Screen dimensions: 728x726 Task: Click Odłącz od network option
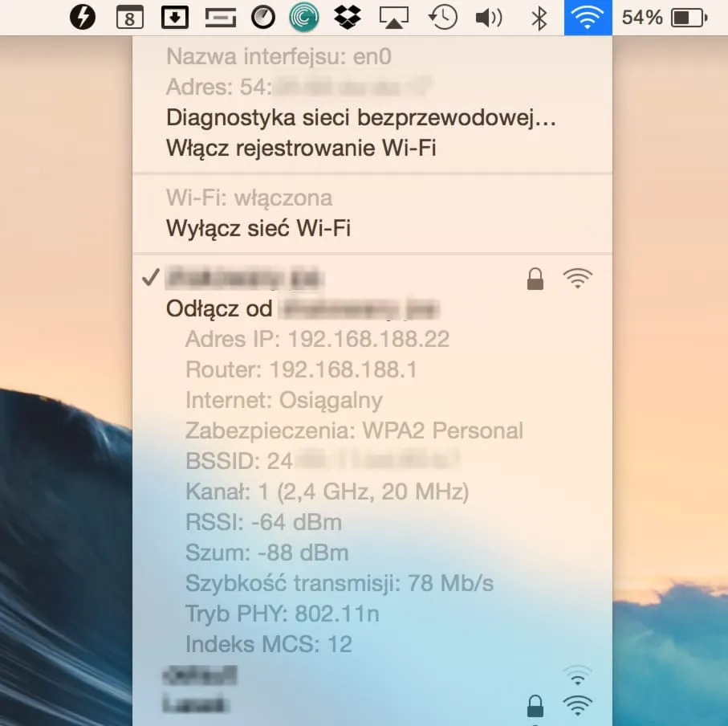click(372, 309)
